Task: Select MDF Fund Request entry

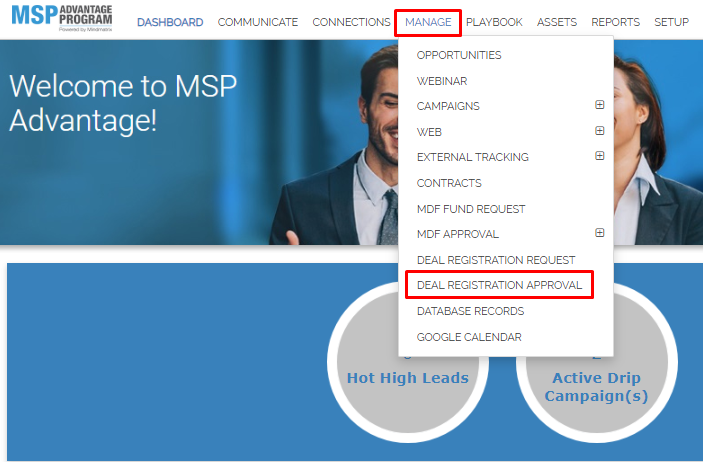Action: click(471, 209)
